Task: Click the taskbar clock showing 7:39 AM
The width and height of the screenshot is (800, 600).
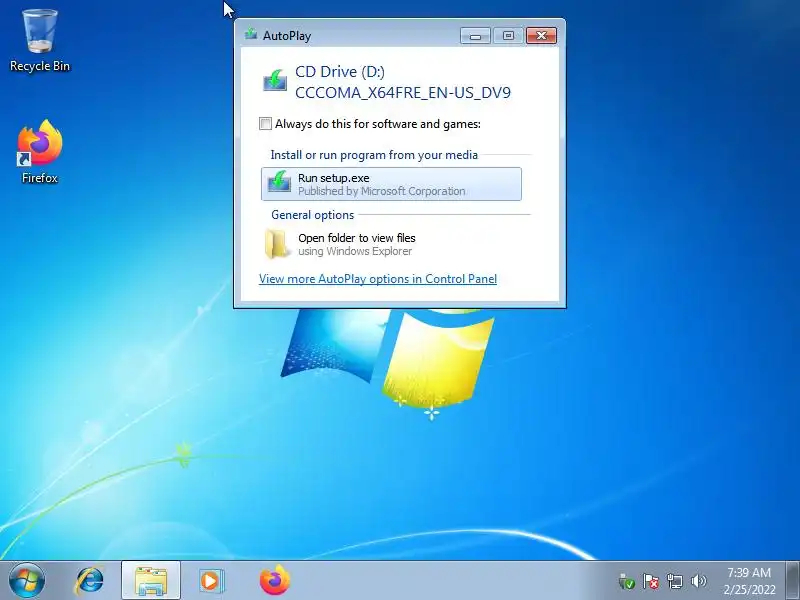Action: pyautogui.click(x=748, y=581)
